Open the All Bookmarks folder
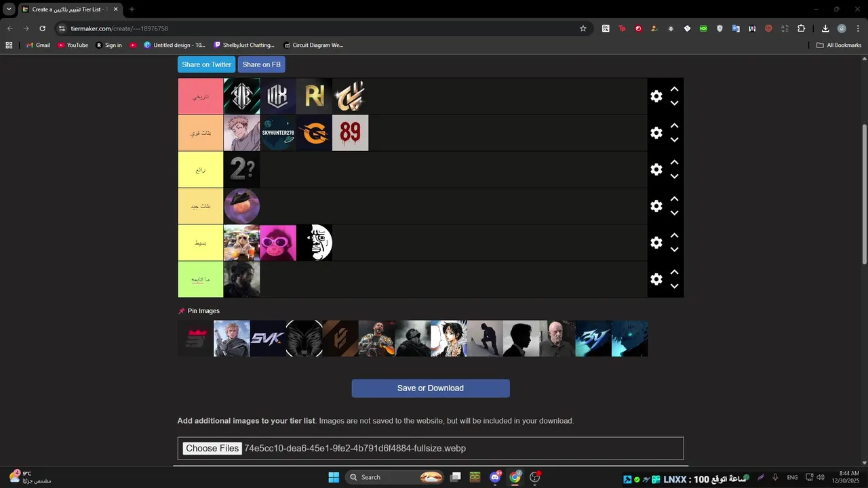Screen dimensions: 868x488 coord(839,45)
